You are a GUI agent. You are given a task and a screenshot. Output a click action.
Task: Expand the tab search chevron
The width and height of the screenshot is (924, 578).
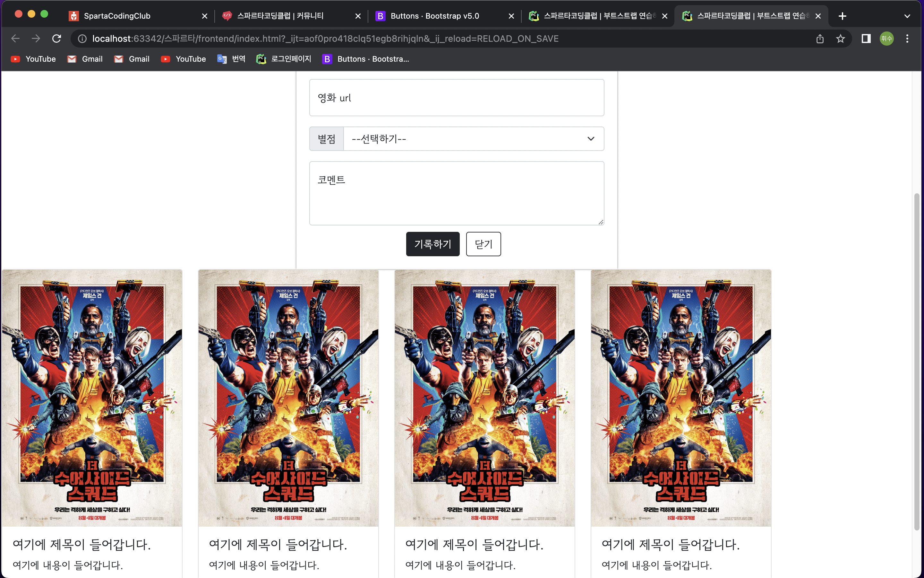907,16
